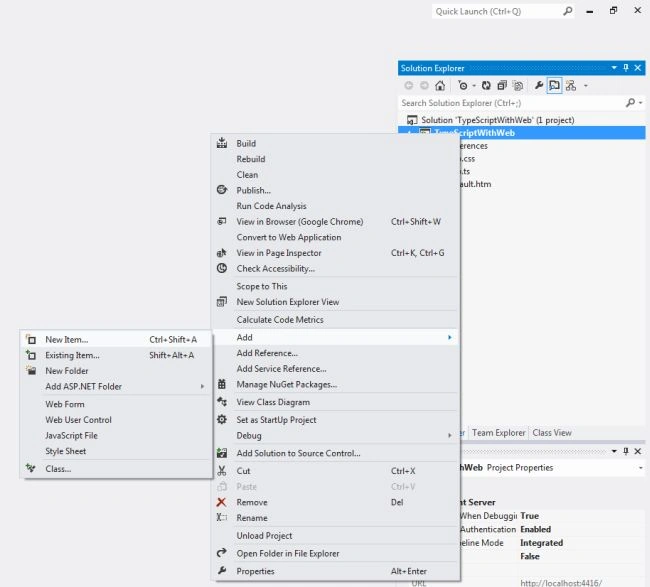
Task: Choose New Solution Explorer View
Action: pos(335,302)
